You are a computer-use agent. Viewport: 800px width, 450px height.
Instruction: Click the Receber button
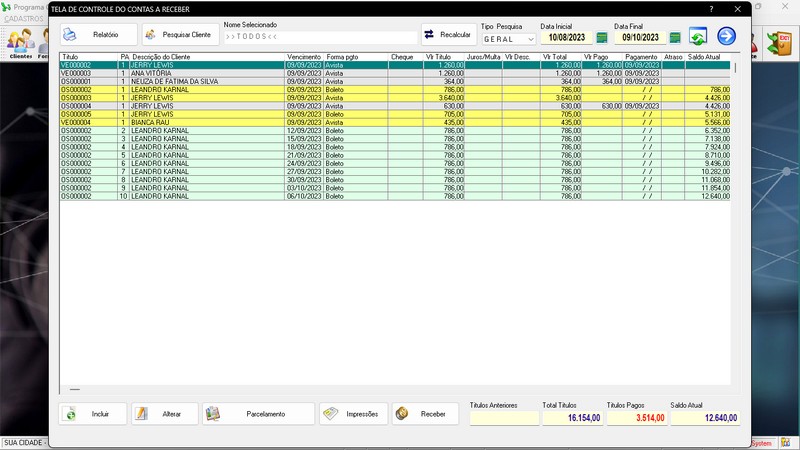426,414
